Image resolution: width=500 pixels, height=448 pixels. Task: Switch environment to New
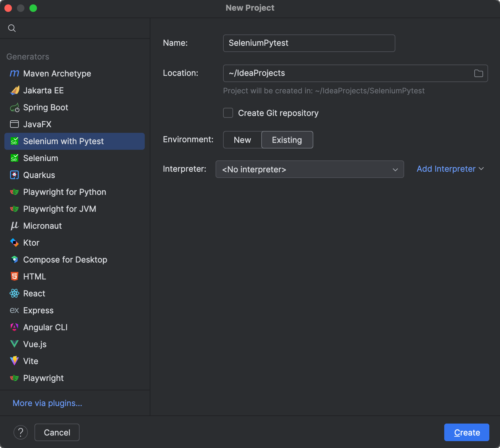242,140
